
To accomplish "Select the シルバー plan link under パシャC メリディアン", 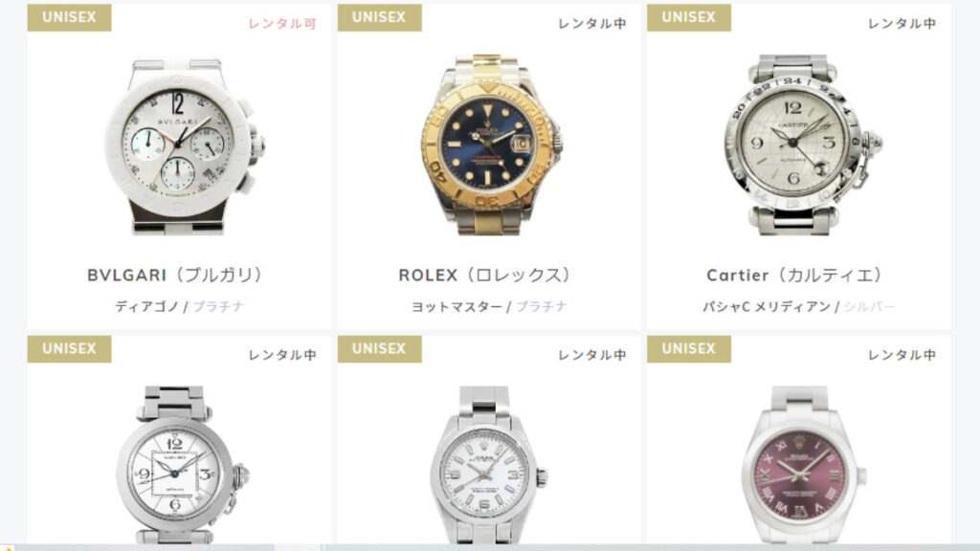I will click(x=869, y=306).
